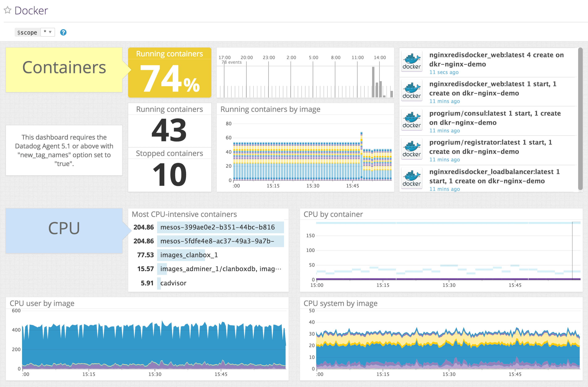Click the blue help icon beside the scope selector
This screenshot has height=387, width=588.
[x=63, y=32]
